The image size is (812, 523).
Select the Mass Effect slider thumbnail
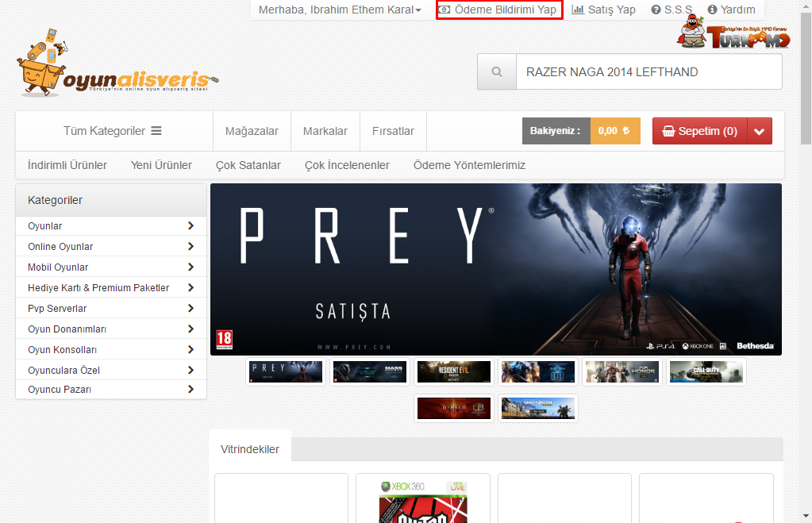click(x=370, y=371)
